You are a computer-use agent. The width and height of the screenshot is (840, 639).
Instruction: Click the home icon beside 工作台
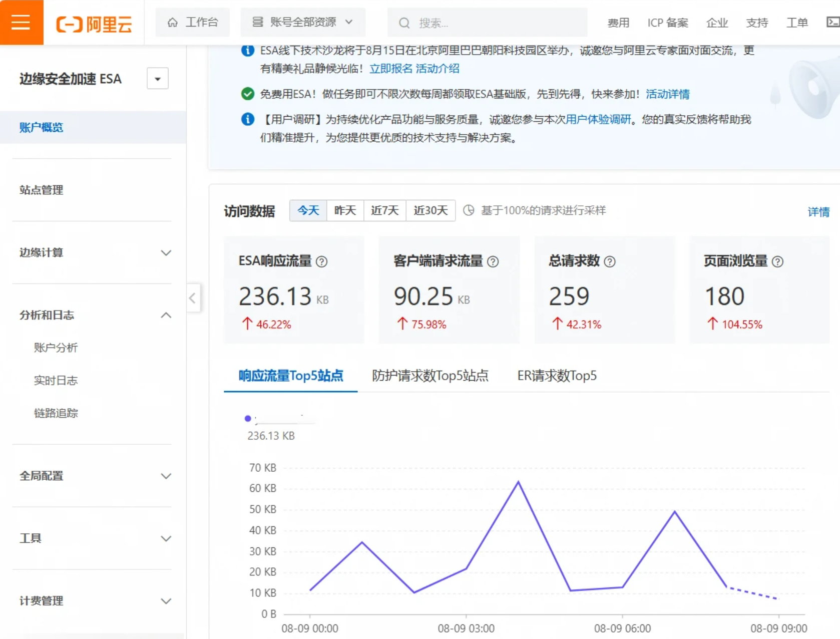[173, 22]
